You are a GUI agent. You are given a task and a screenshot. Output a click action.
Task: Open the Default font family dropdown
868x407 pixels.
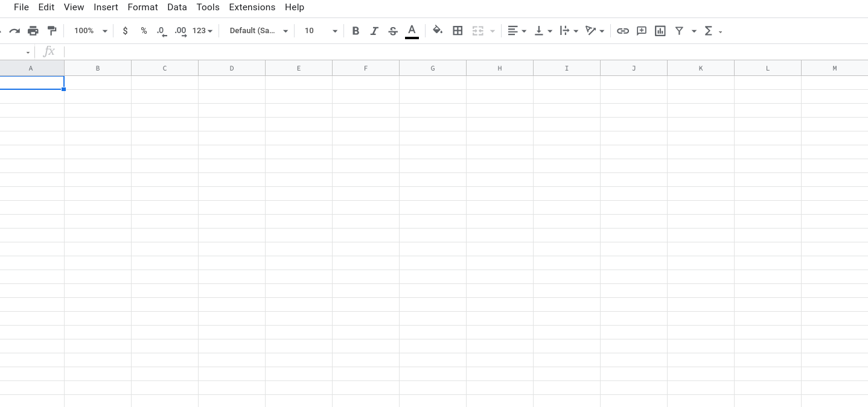(x=259, y=31)
